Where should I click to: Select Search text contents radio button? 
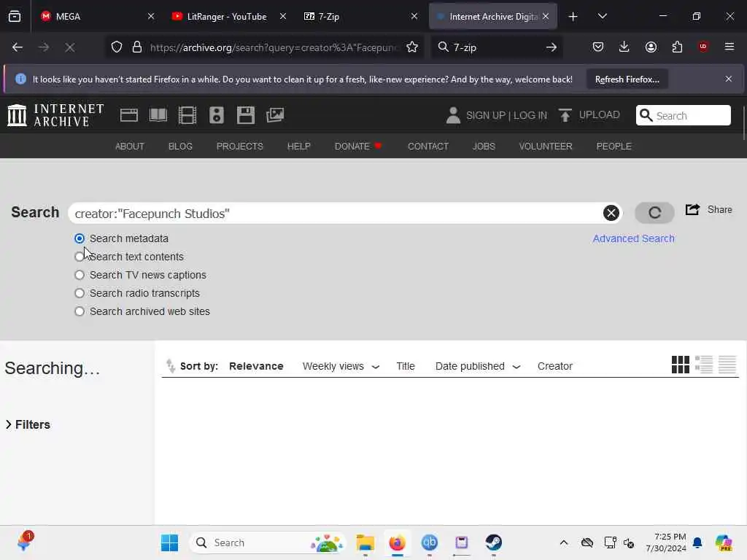[80, 257]
